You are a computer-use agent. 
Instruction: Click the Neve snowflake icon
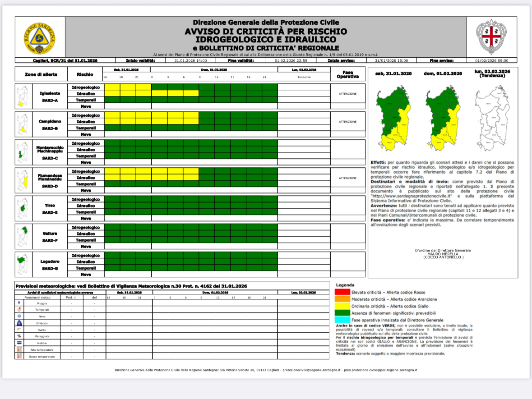19,316
